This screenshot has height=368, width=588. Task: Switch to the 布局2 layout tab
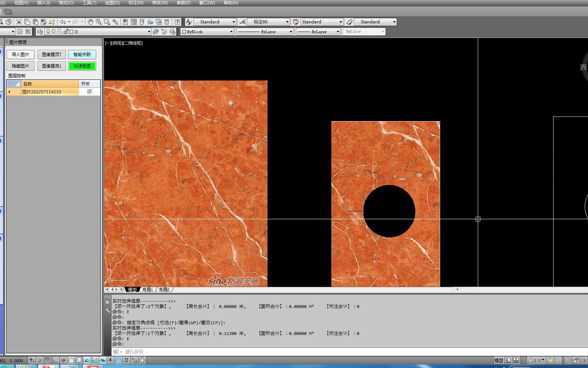pyautogui.click(x=164, y=290)
